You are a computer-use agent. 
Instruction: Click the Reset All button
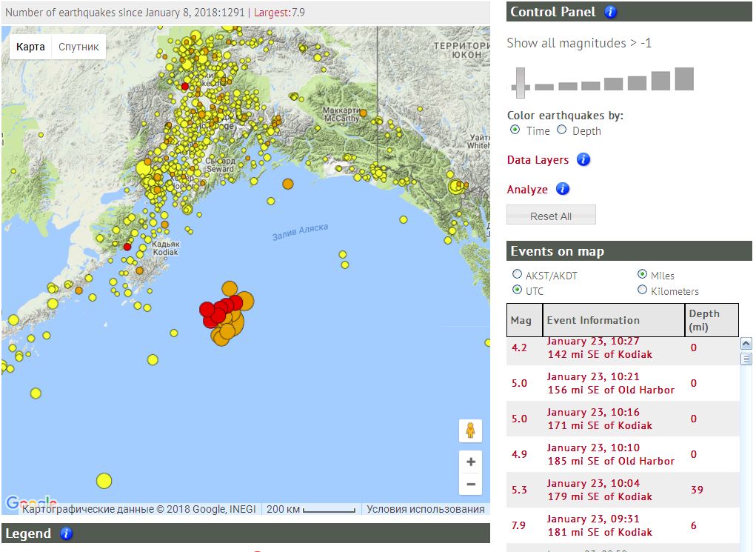[551, 215]
